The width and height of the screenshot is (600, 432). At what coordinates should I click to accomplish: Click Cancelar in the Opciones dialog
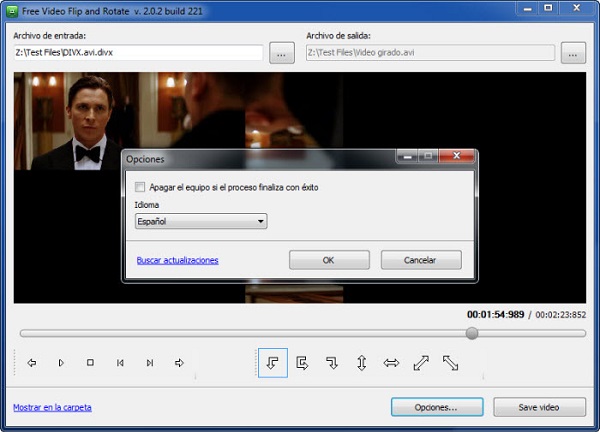pyautogui.click(x=421, y=260)
